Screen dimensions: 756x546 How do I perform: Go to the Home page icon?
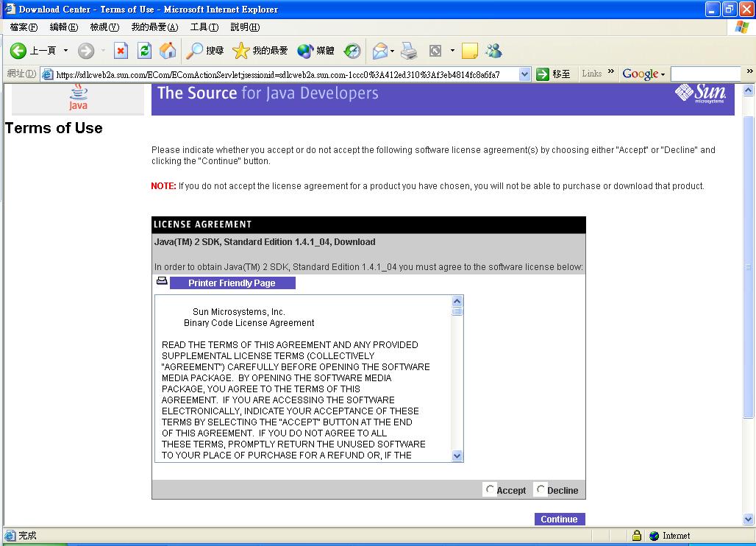tap(168, 51)
